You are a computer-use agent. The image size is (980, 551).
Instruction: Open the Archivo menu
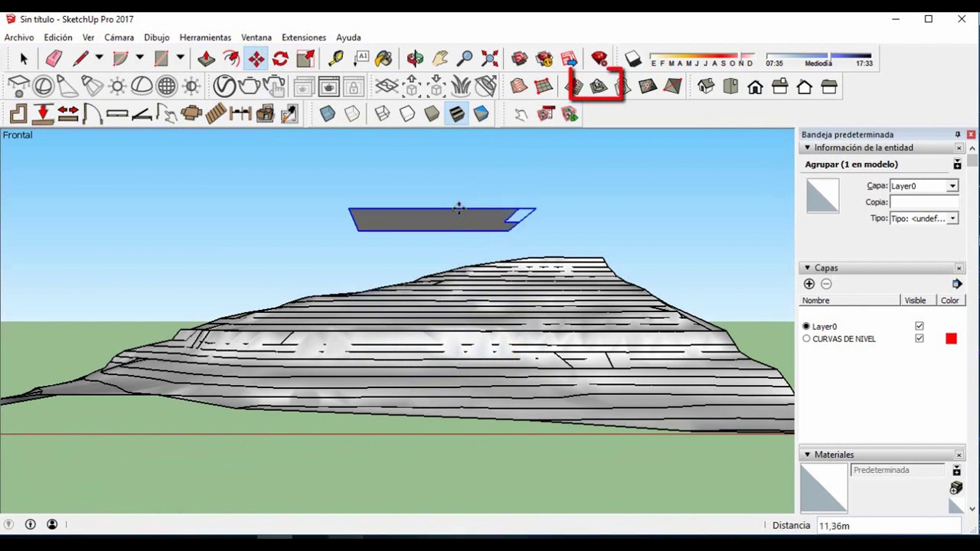click(19, 37)
